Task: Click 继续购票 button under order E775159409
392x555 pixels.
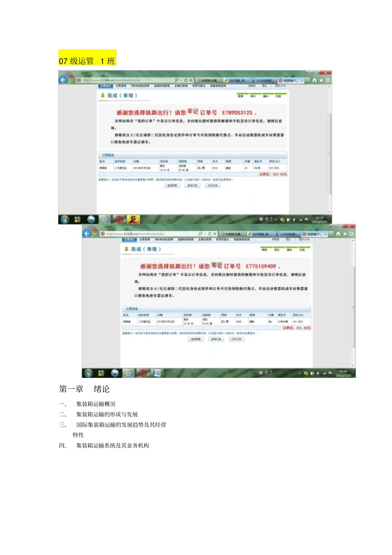Action: tap(196, 339)
